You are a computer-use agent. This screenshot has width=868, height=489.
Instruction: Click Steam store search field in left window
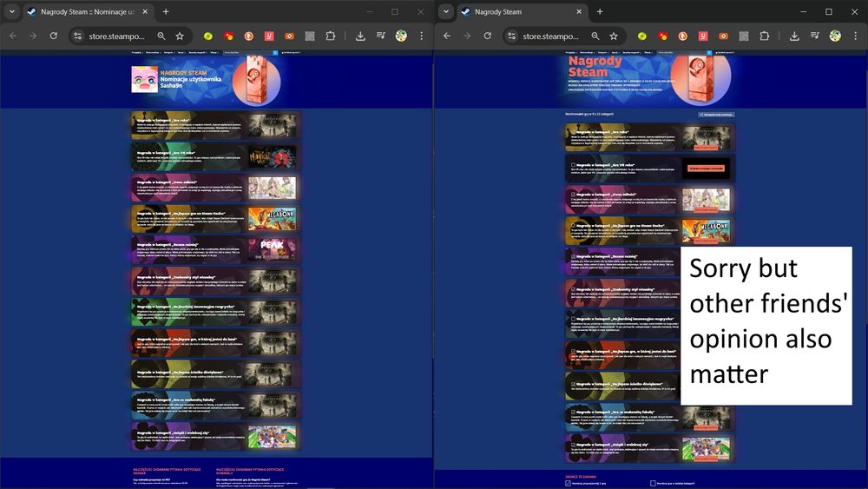click(x=247, y=53)
